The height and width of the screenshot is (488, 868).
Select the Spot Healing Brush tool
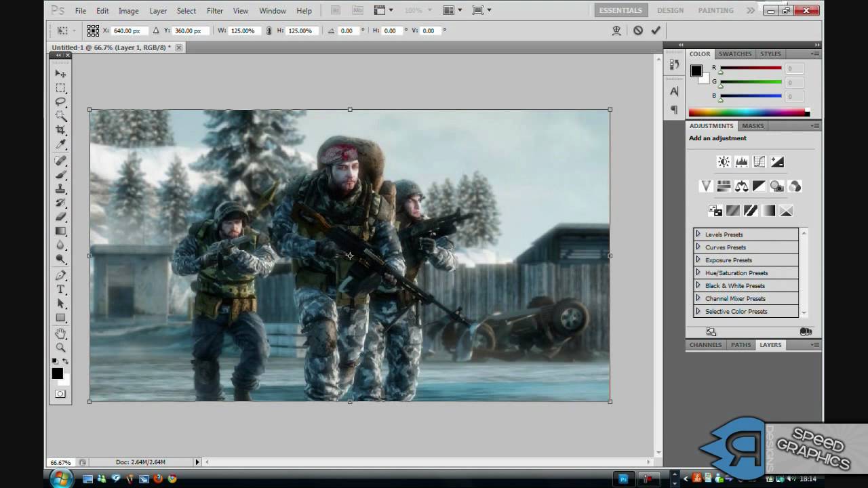(x=60, y=161)
